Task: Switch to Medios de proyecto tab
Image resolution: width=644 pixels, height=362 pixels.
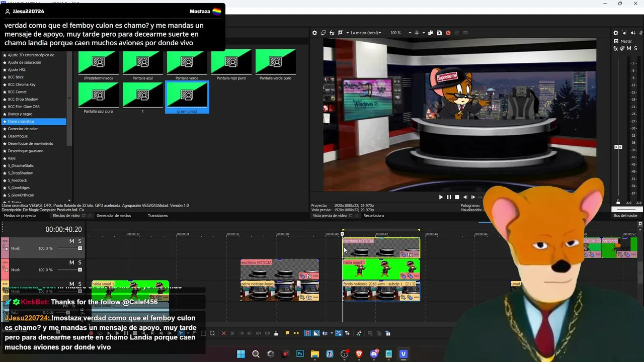Action: pyautogui.click(x=20, y=216)
